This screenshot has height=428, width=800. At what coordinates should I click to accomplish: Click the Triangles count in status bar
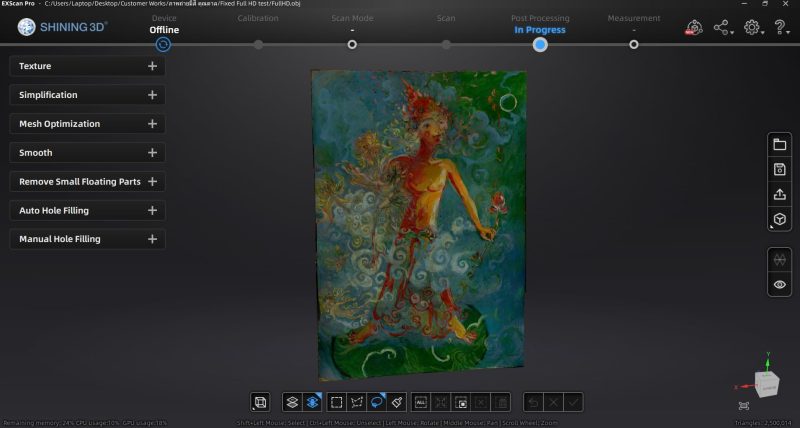pos(763,423)
